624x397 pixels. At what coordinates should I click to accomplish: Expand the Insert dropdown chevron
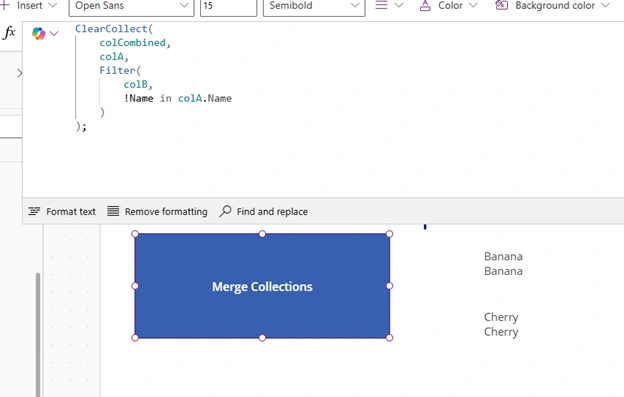(x=53, y=6)
